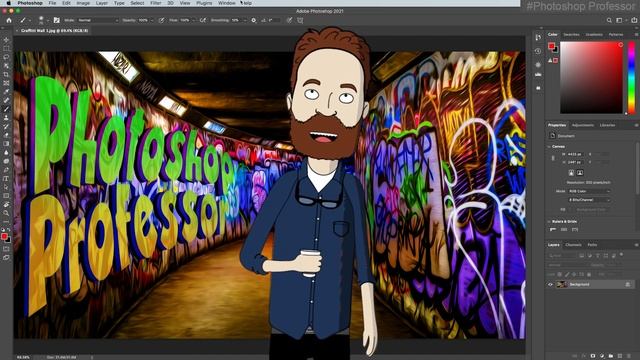Collapse the Rulers & Grids section
Screen dimensions: 640x360
pyautogui.click(x=549, y=221)
